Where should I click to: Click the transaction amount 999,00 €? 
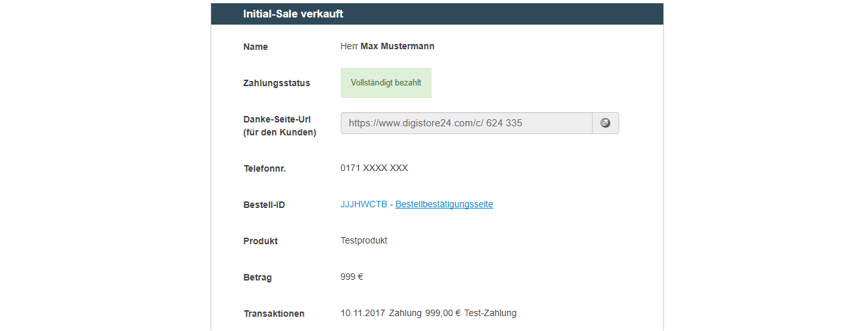click(x=442, y=314)
